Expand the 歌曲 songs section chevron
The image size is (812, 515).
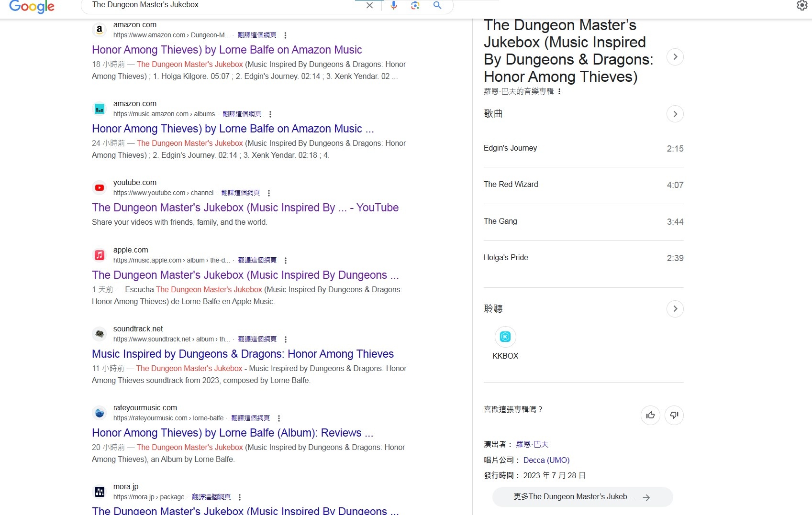pos(675,114)
